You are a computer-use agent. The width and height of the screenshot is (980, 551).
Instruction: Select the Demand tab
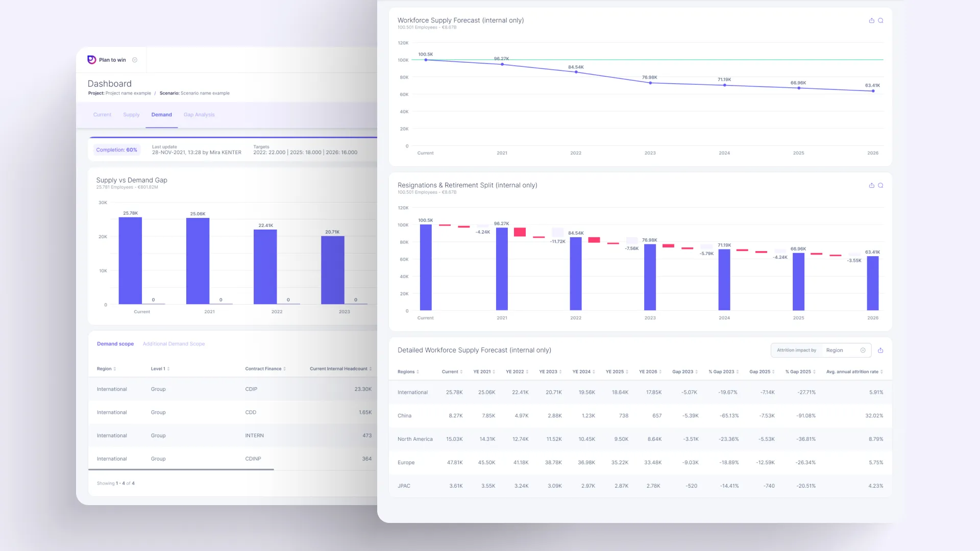[161, 115]
